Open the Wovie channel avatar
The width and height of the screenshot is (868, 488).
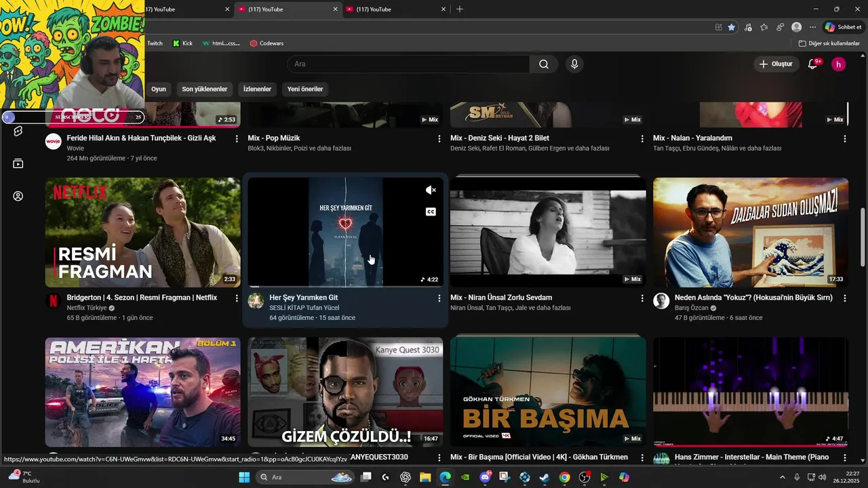click(x=54, y=142)
